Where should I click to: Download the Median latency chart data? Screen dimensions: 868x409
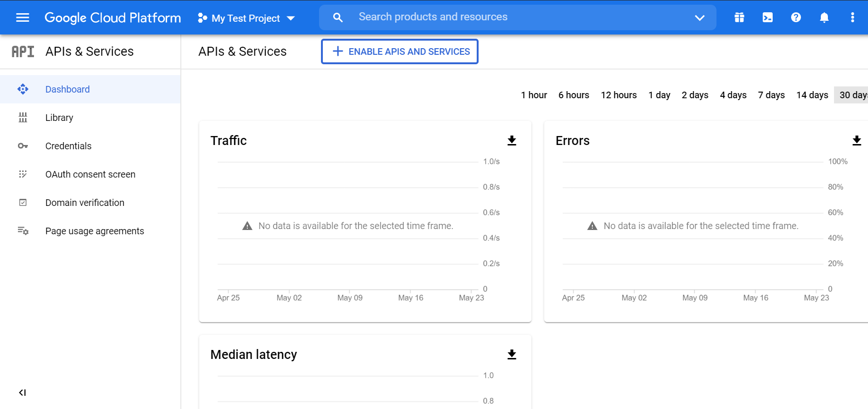[x=512, y=355]
